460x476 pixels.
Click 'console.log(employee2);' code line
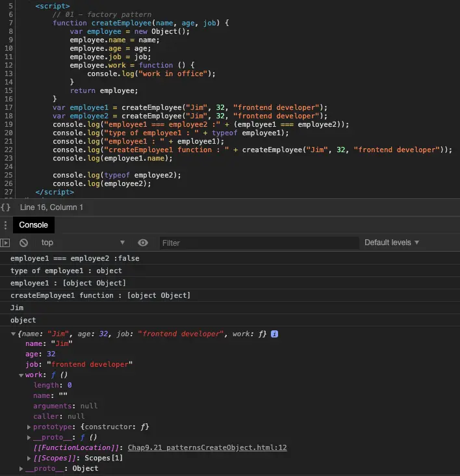coord(102,183)
